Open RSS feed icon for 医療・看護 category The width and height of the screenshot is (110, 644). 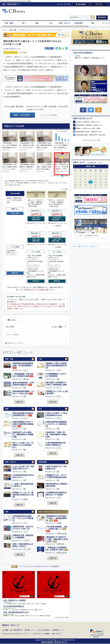pyautogui.click(x=33, y=359)
